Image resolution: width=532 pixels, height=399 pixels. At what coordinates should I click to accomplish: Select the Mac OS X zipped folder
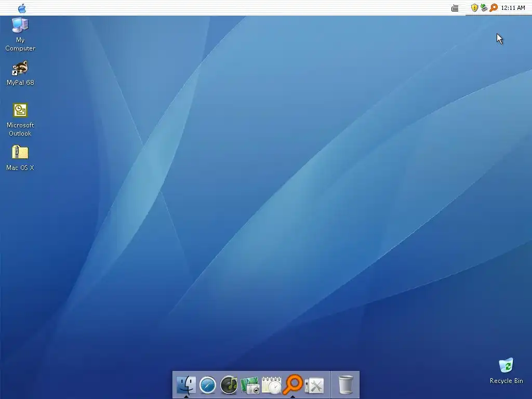[x=20, y=152]
